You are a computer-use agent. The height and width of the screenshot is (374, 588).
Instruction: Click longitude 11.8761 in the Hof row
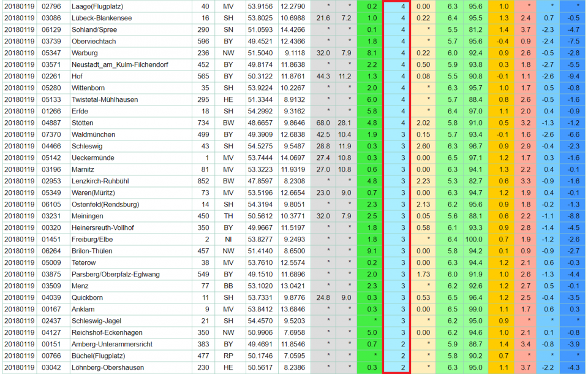pos(292,76)
